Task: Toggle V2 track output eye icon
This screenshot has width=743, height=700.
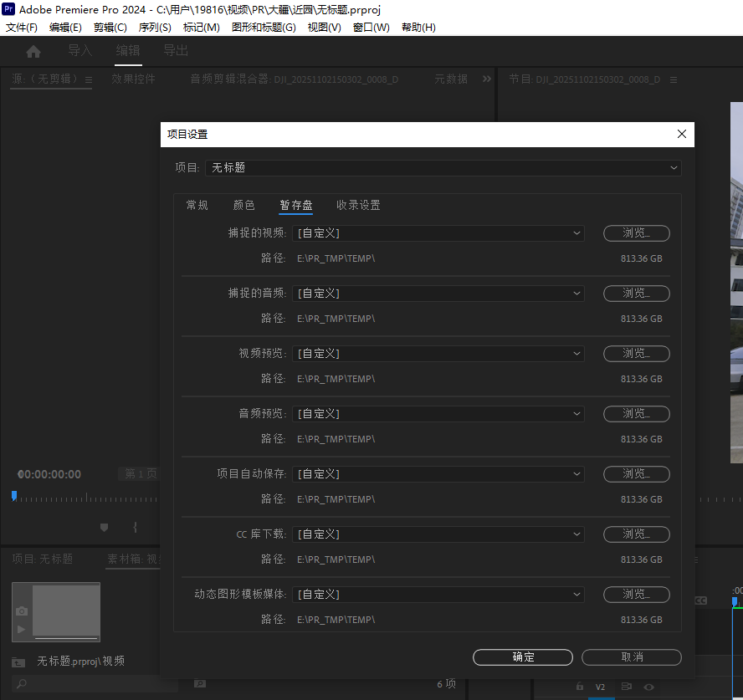Action: coord(648,687)
